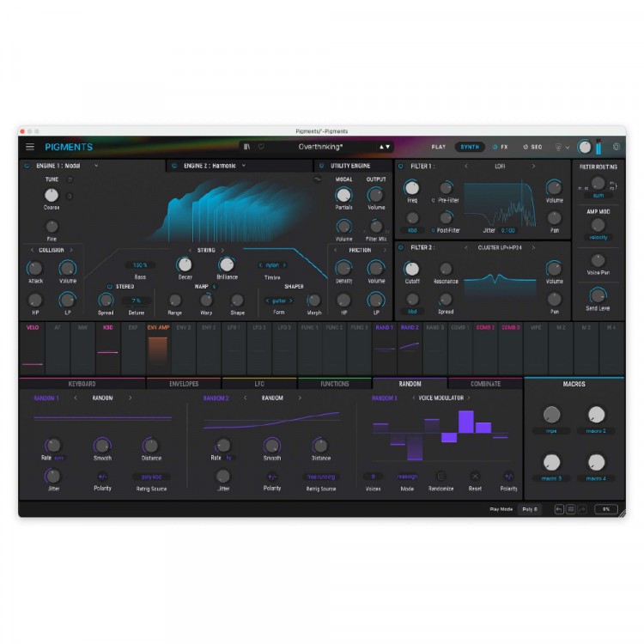The width and height of the screenshot is (644, 644).
Task: Click the Jitter value 0.100 field
Action: point(507,230)
